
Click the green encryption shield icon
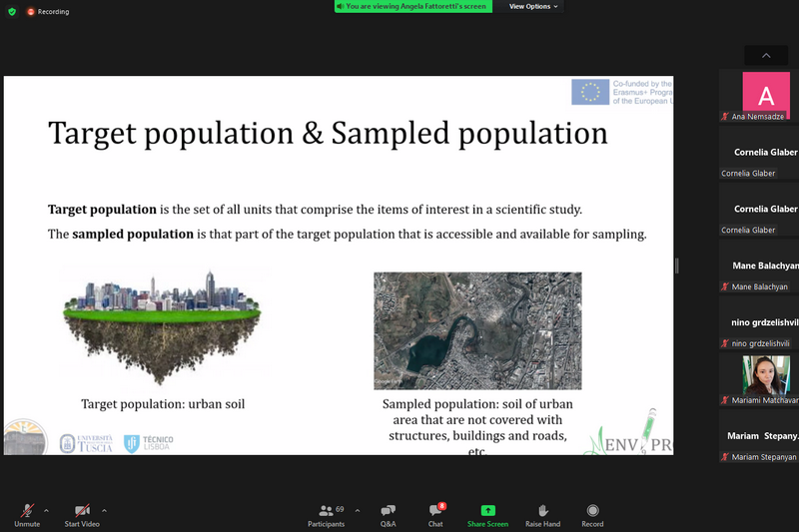pos(12,11)
